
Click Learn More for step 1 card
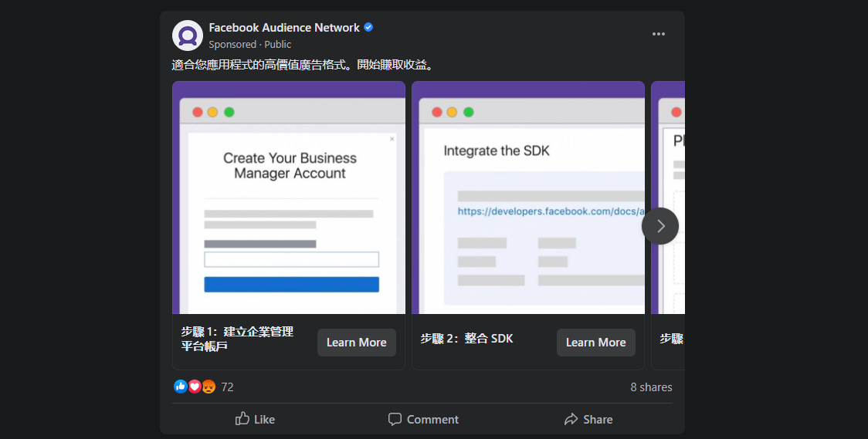[x=357, y=343]
